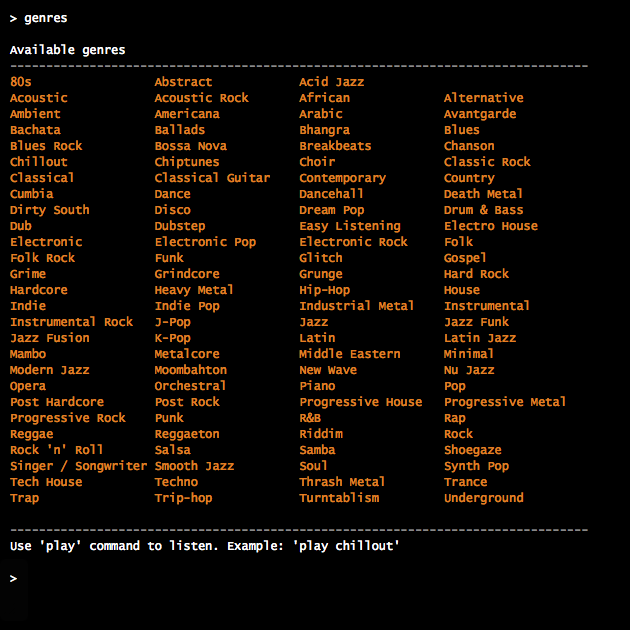Click 'Dubstep' in the list
630x630 pixels.
click(x=180, y=226)
